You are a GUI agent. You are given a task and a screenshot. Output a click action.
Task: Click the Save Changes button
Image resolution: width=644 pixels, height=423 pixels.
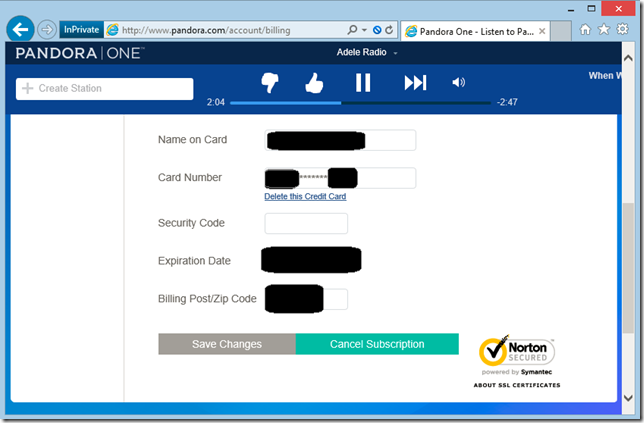[227, 344]
